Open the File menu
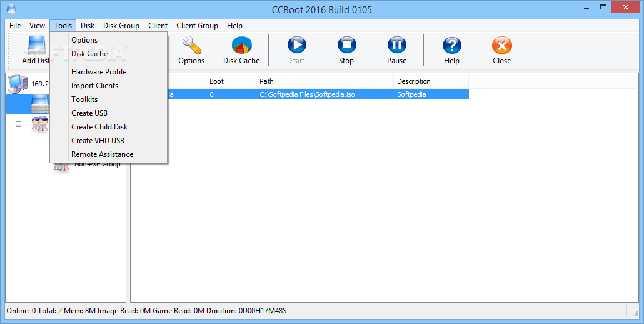Viewport: 644px width, 324px height. coord(15,26)
